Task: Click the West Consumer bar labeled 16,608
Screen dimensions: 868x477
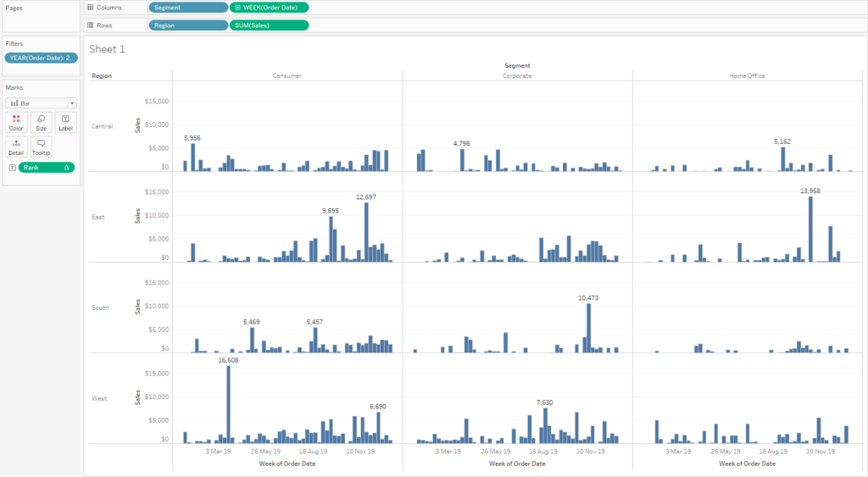Action: pos(228,404)
